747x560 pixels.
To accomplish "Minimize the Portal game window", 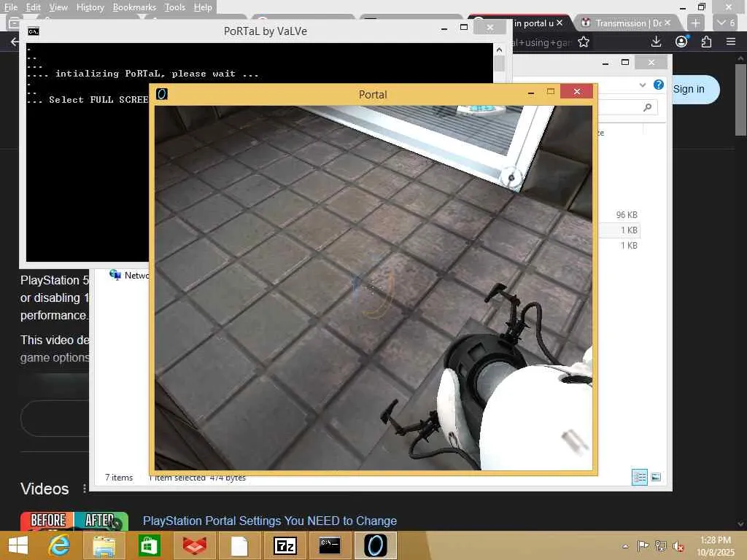I will click(x=531, y=92).
